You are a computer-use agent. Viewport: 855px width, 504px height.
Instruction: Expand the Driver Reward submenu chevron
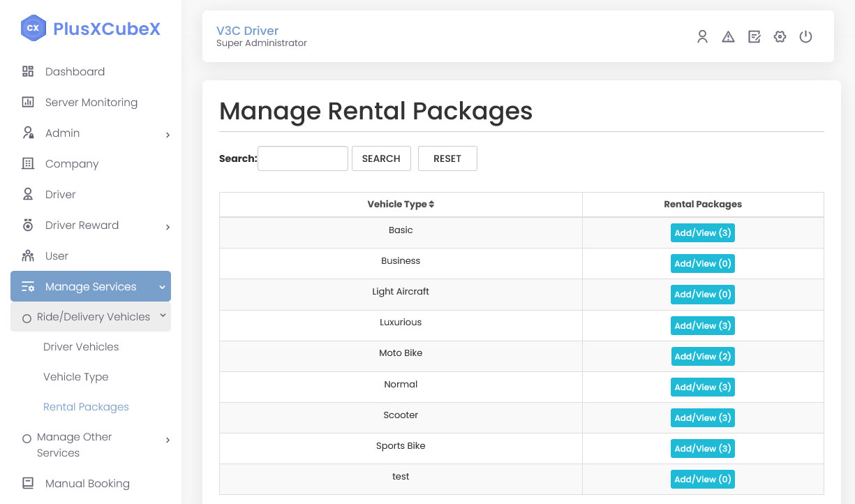pyautogui.click(x=168, y=227)
